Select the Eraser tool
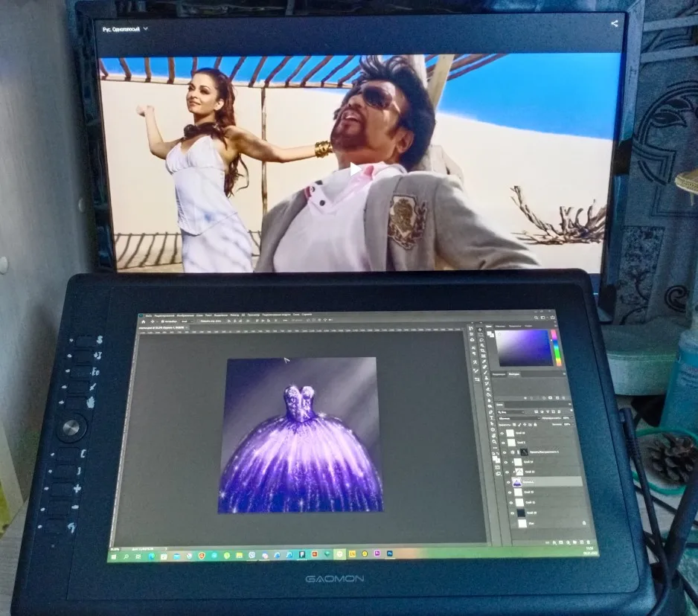 point(488,389)
